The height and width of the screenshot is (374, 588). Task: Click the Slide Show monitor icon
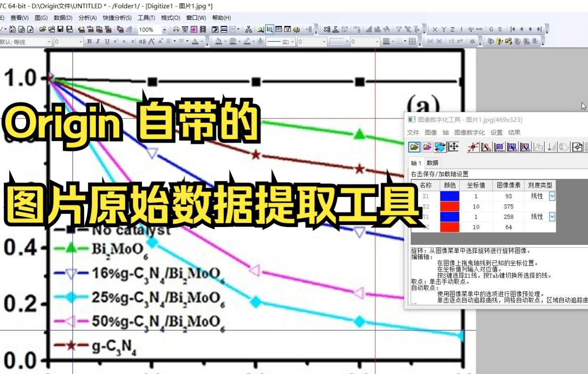[185, 29]
